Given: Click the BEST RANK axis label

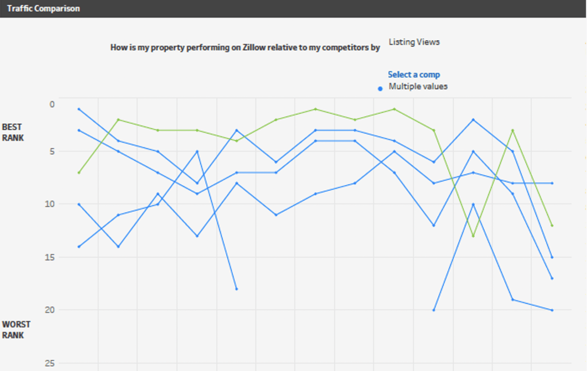Looking at the screenshot, I should pos(13,132).
